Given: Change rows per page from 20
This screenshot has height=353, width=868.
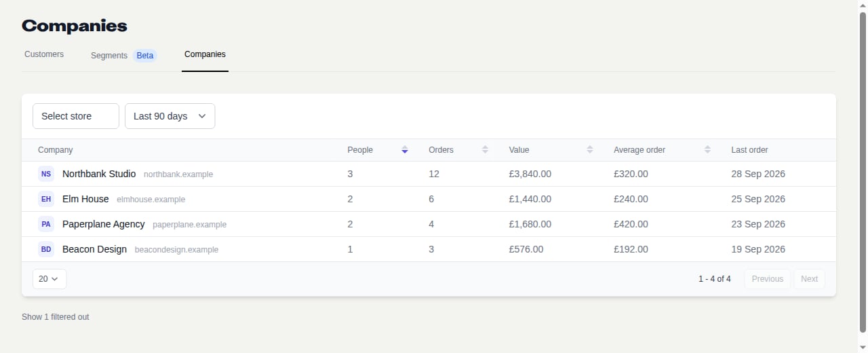Looking at the screenshot, I should point(50,279).
